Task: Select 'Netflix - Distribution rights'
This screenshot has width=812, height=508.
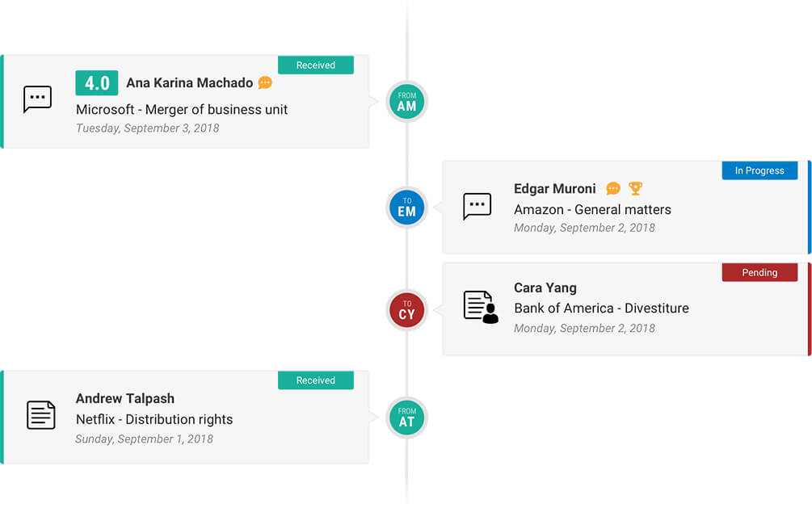Action: 154,419
